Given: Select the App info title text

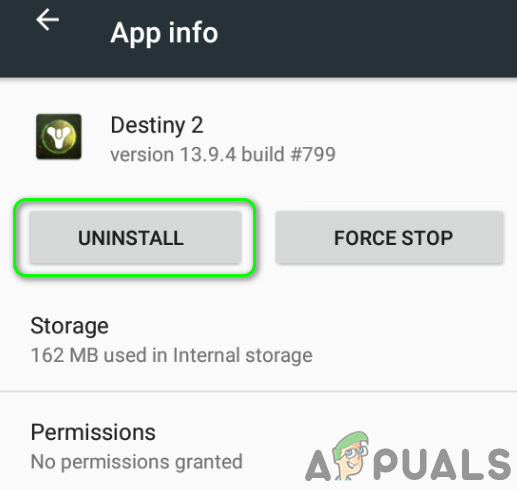Looking at the screenshot, I should click(x=164, y=33).
